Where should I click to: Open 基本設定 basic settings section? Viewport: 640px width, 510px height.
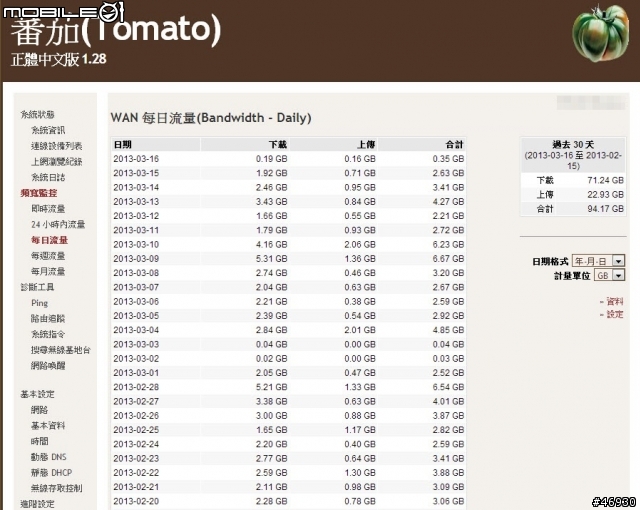point(37,394)
